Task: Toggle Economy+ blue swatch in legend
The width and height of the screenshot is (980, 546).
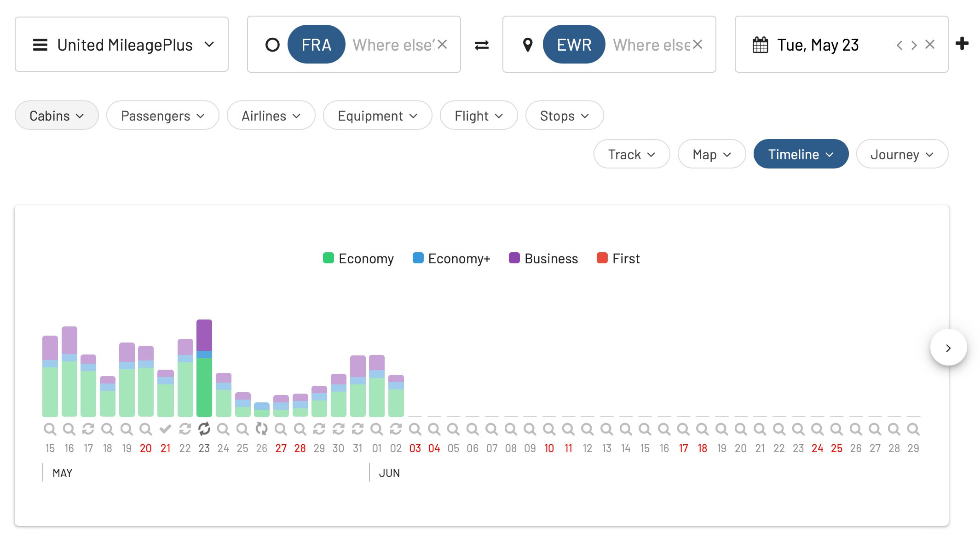Action: 418,258
